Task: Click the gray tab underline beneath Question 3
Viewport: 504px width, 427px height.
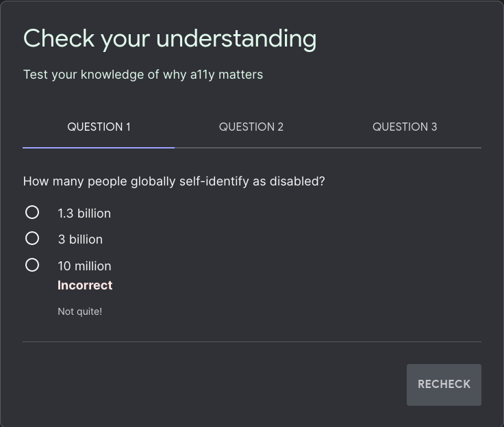Action: click(405, 147)
